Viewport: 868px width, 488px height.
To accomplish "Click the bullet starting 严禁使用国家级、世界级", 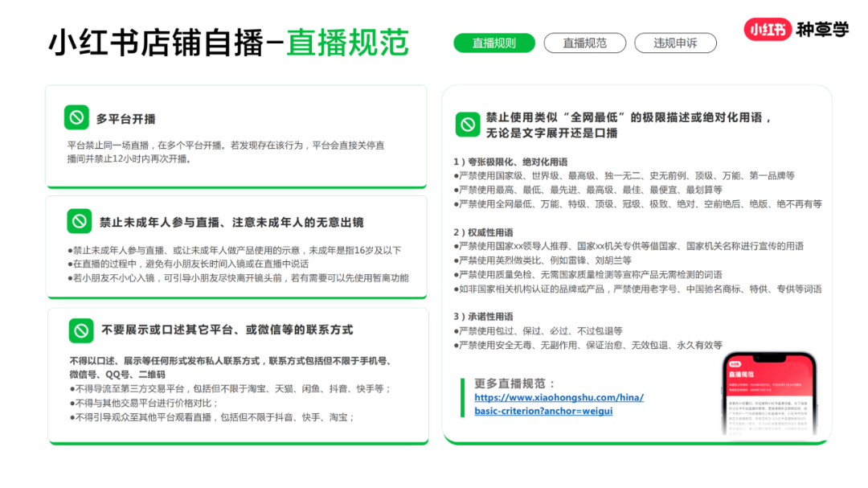I will tap(624, 175).
